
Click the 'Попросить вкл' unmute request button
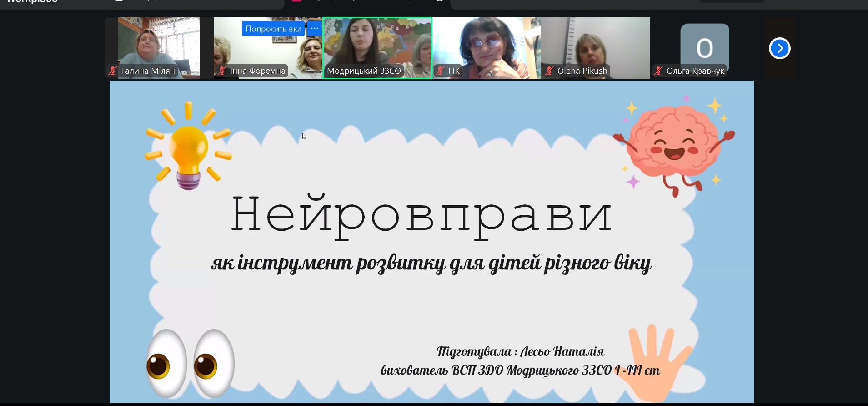pos(273,29)
